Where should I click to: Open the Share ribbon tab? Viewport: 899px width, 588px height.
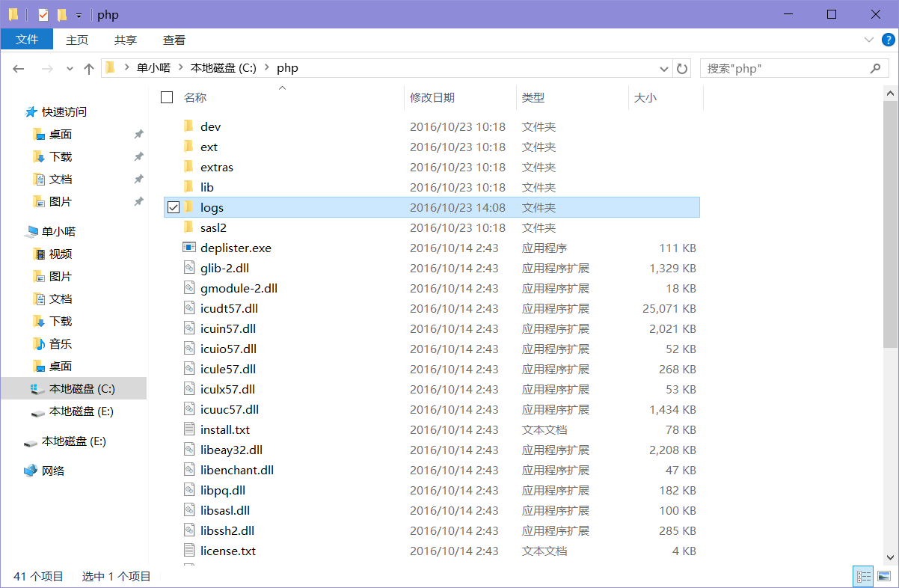pos(126,40)
